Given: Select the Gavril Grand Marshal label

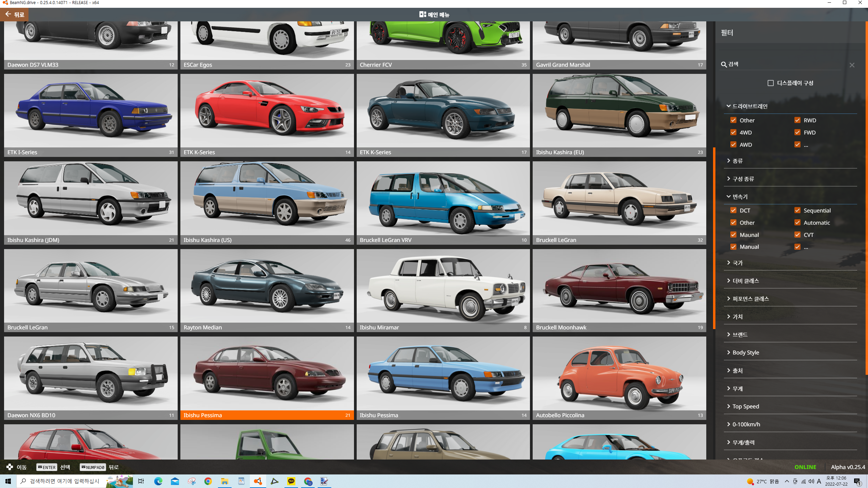Looking at the screenshot, I should click(619, 65).
